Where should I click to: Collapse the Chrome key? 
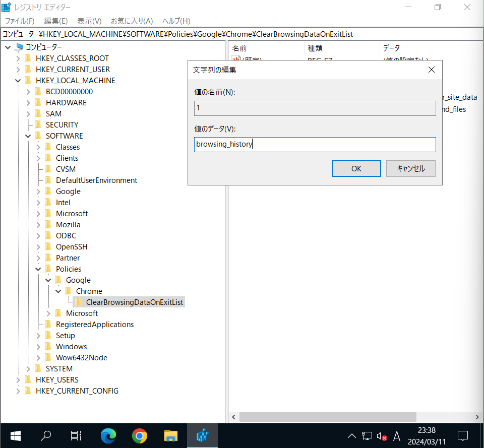[x=58, y=291]
